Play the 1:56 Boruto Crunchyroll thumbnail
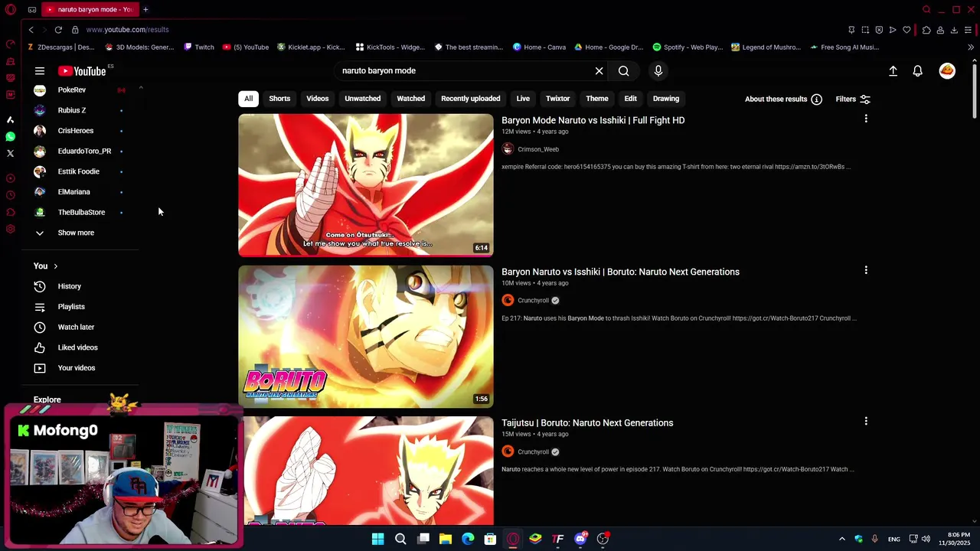The width and height of the screenshot is (980, 551). 366,337
